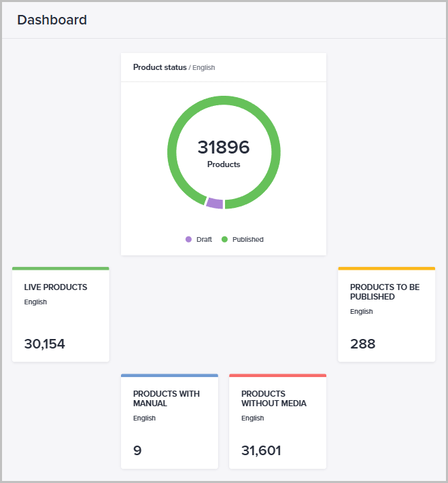The width and height of the screenshot is (448, 483).
Task: Click the 31896 total products number
Action: coord(224,147)
